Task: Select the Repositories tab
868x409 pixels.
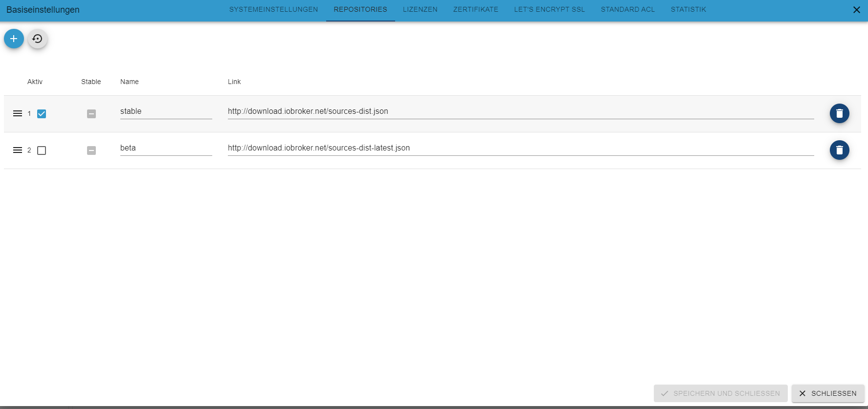Action: click(x=360, y=10)
